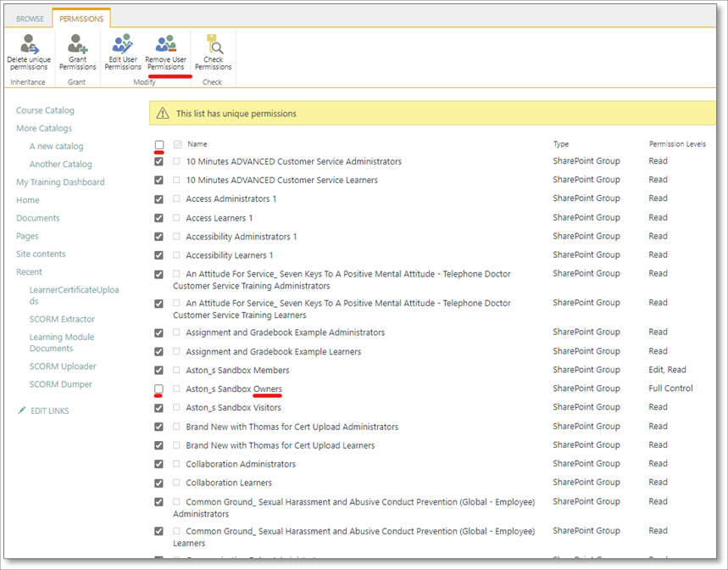Click the Recent heading link
This screenshot has height=570, width=728.
(x=29, y=271)
